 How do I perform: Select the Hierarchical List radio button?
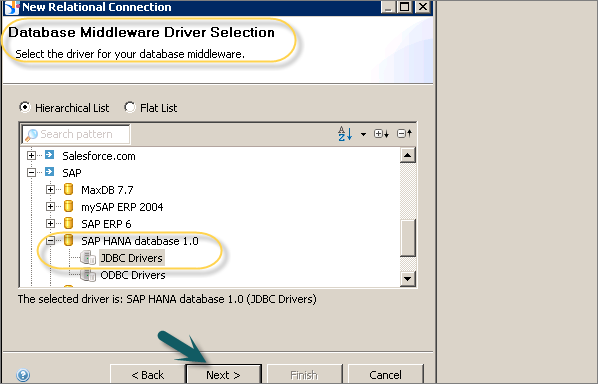[25, 108]
